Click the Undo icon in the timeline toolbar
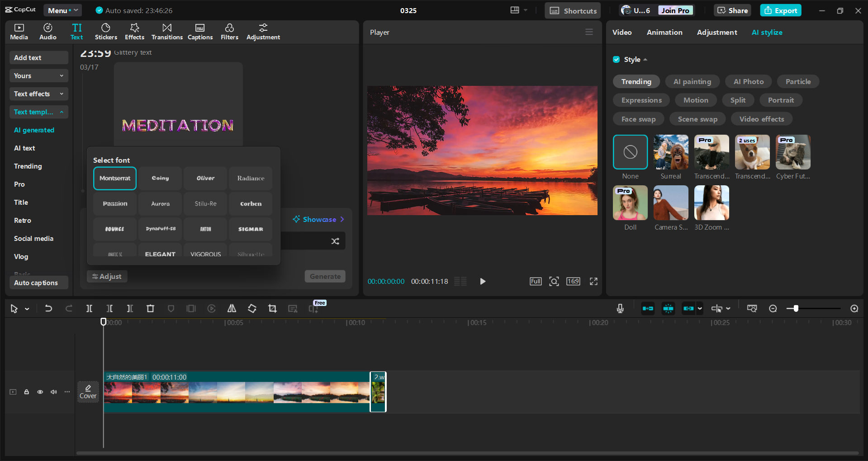 (x=48, y=308)
